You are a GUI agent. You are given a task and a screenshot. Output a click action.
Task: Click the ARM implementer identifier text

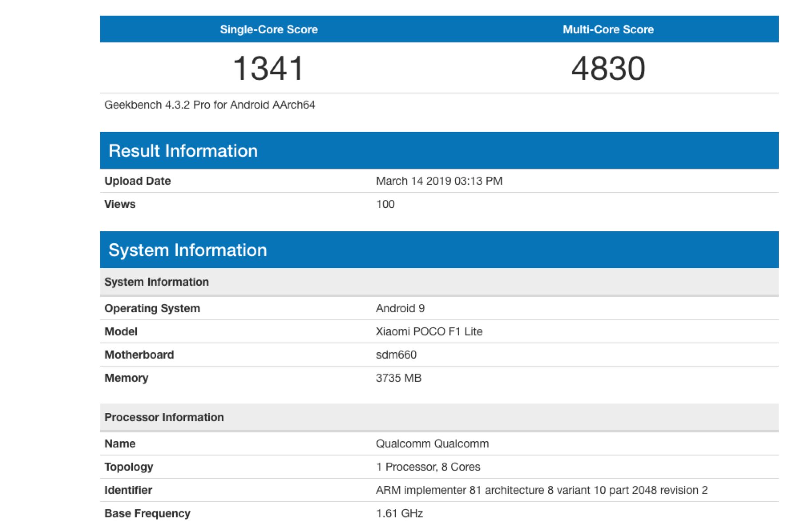pyautogui.click(x=541, y=490)
